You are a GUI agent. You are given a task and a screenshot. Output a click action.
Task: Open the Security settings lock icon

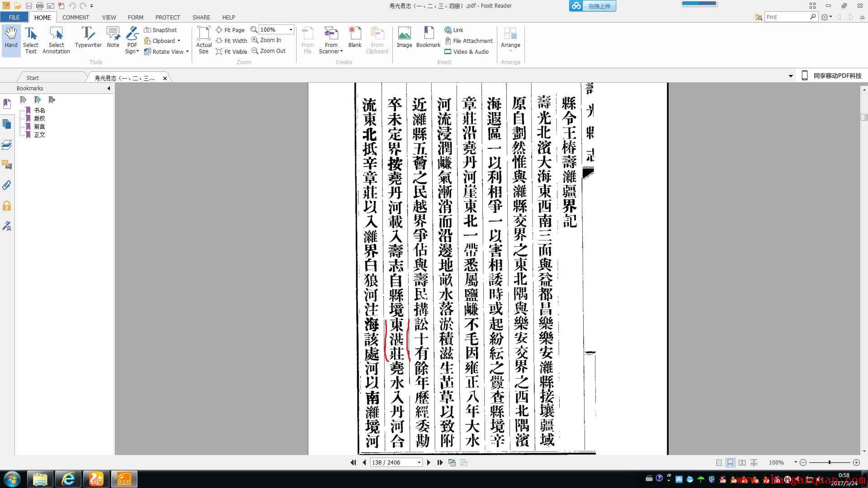click(x=7, y=206)
